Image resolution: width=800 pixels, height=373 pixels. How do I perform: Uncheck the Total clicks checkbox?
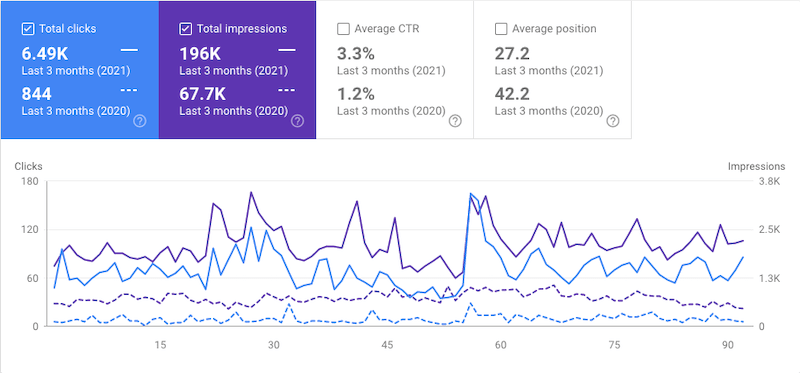click(x=28, y=29)
